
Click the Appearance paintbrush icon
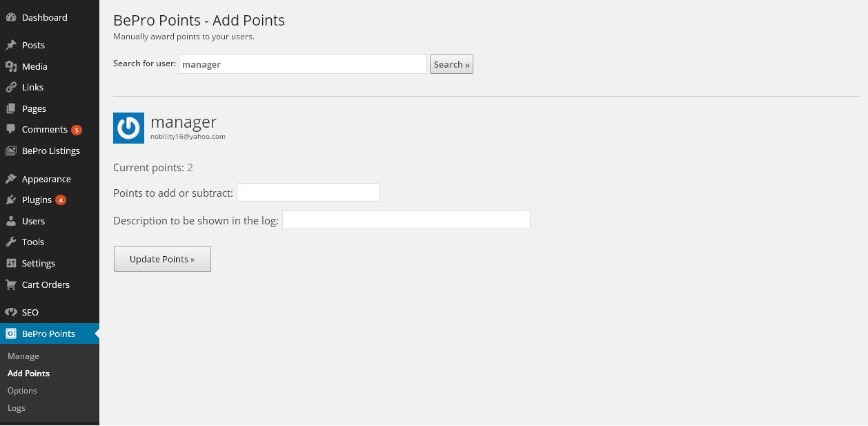(11, 179)
